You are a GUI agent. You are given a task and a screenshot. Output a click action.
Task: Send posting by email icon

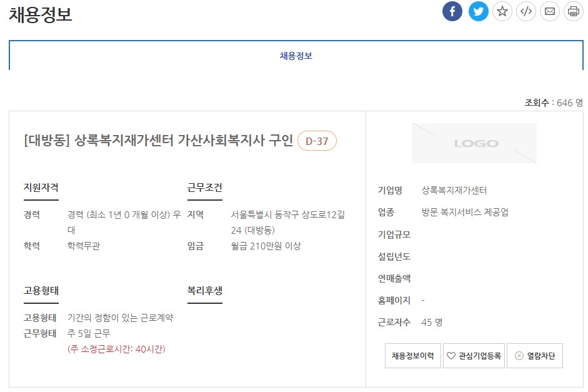pyautogui.click(x=550, y=11)
